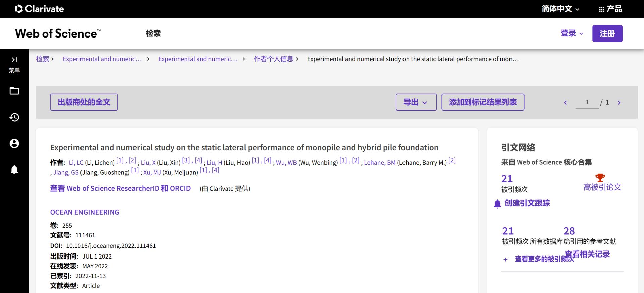Image resolution: width=644 pixels, height=293 pixels.
Task: Open search history clock icon
Action: pyautogui.click(x=14, y=117)
